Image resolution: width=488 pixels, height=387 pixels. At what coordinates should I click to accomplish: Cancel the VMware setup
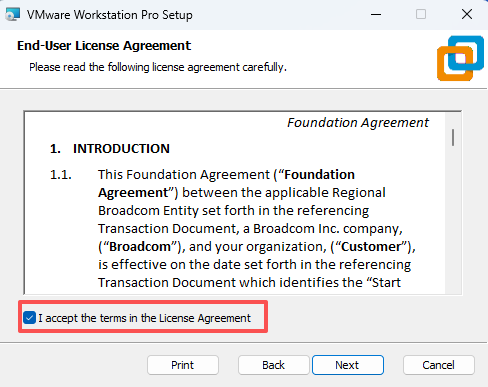[439, 365]
